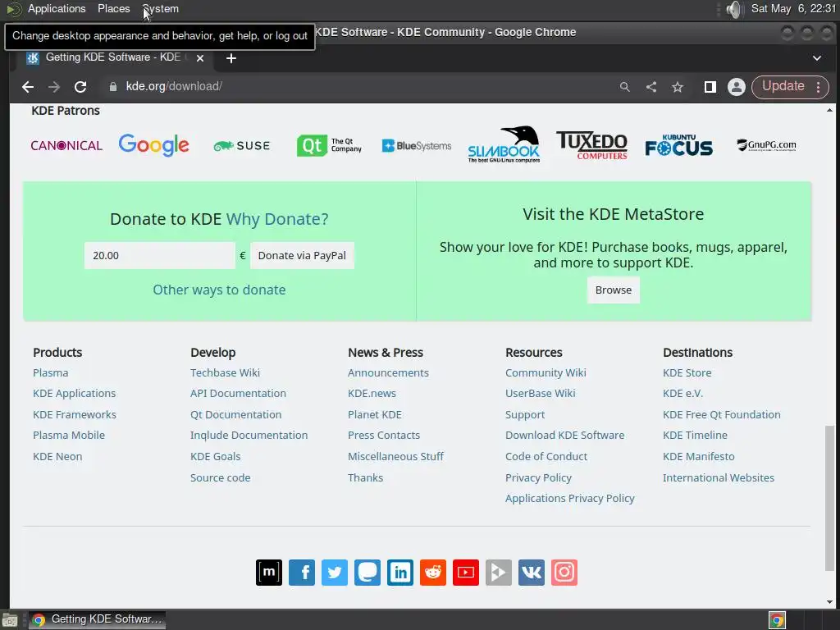The width and height of the screenshot is (840, 630).
Task: Click the Google patron logo
Action: pos(153,144)
